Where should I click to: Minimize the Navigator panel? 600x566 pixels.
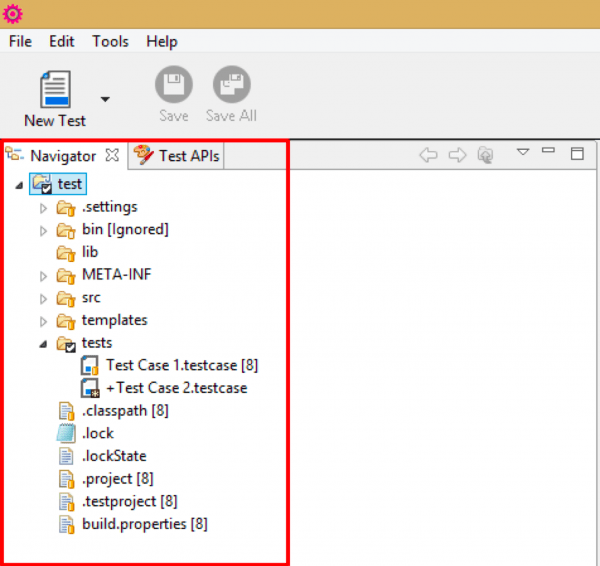548,150
